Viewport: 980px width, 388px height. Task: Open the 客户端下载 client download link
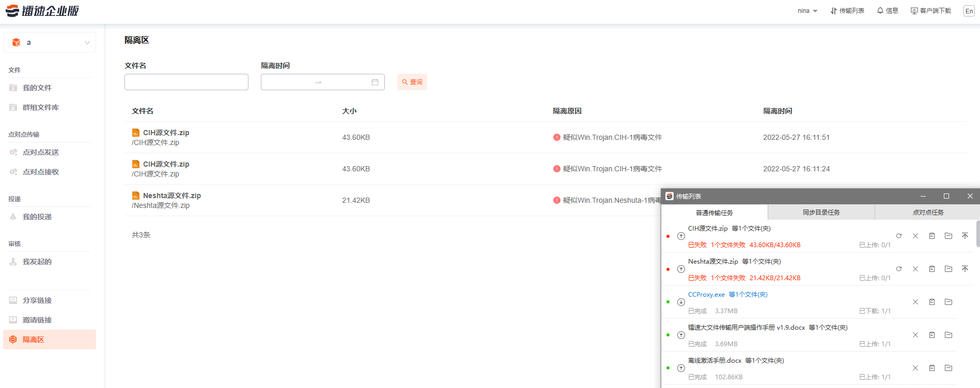coord(931,11)
